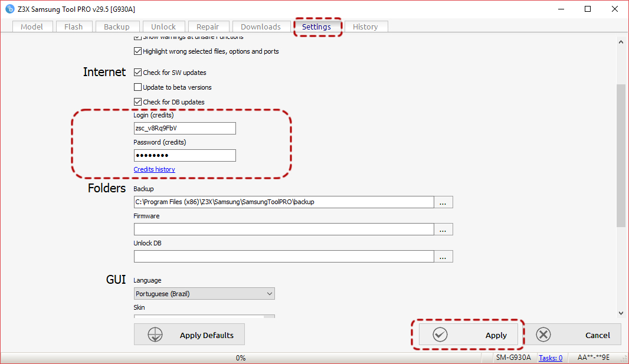629x364 pixels.
Task: Switch to the Downloads tab
Action: pyautogui.click(x=261, y=27)
